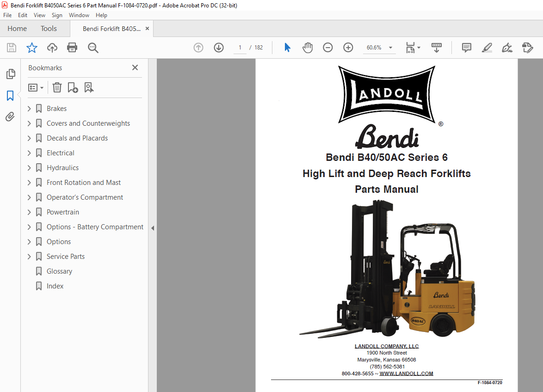The width and height of the screenshot is (543, 392).
Task: Close the Bendi Forklift document tab
Action: [x=147, y=28]
